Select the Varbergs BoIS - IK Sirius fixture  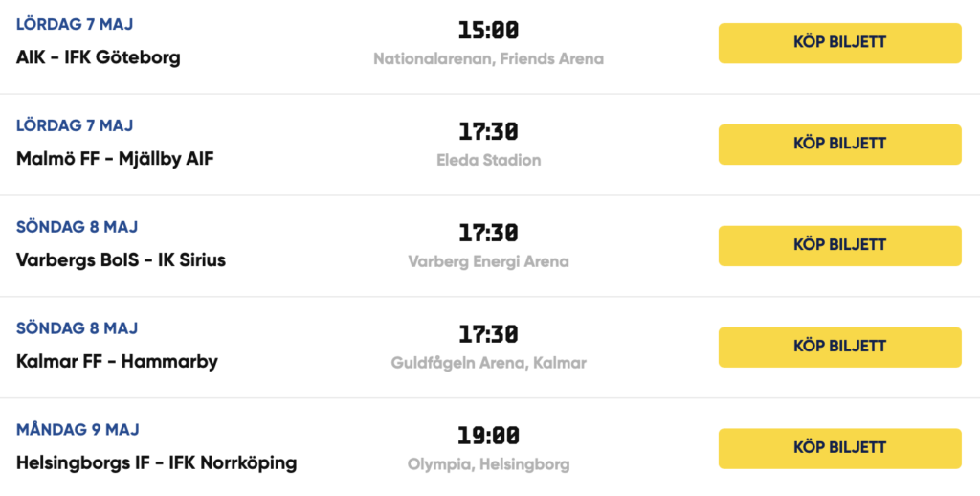point(121,260)
